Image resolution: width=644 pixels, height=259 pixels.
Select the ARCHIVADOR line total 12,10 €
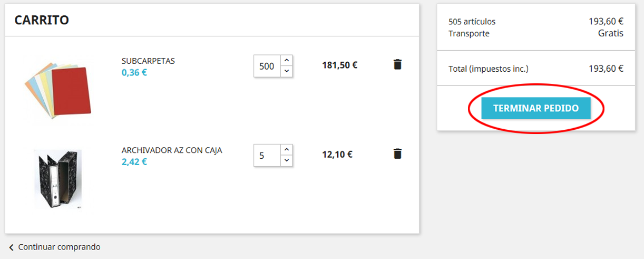coord(337,155)
